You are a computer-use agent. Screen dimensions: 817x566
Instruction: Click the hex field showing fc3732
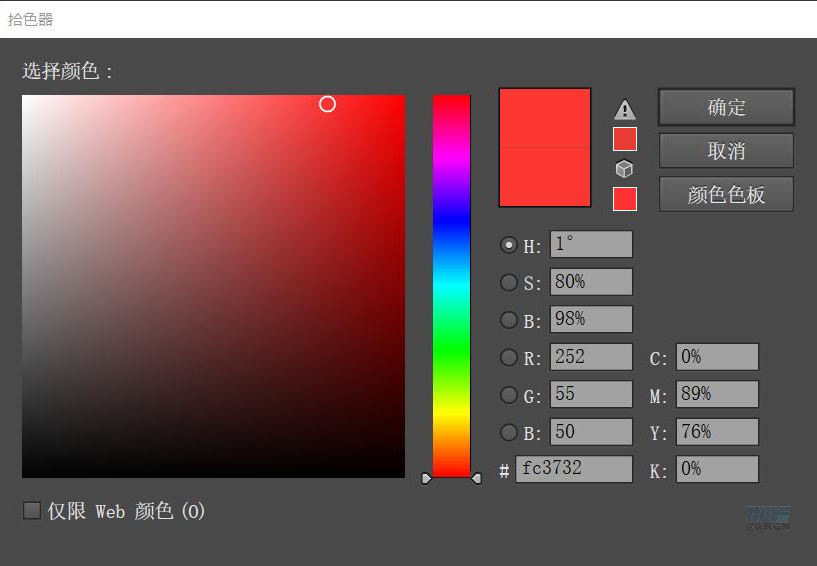pyautogui.click(x=574, y=469)
